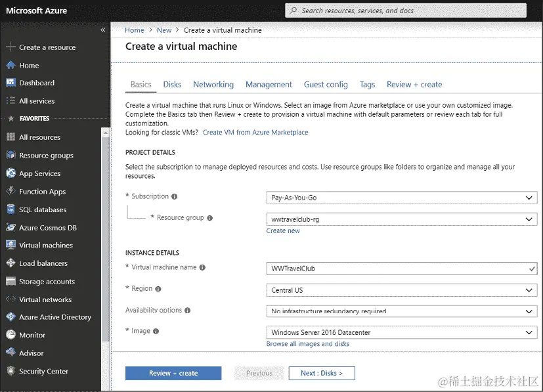
Task: Click info icon beside Availability options
Action: coord(187,311)
